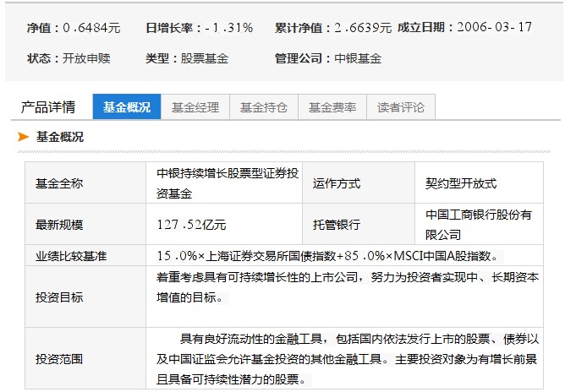The height and width of the screenshot is (392, 565).
Task: Click the 股票基金 fund type value
Action: click(205, 58)
